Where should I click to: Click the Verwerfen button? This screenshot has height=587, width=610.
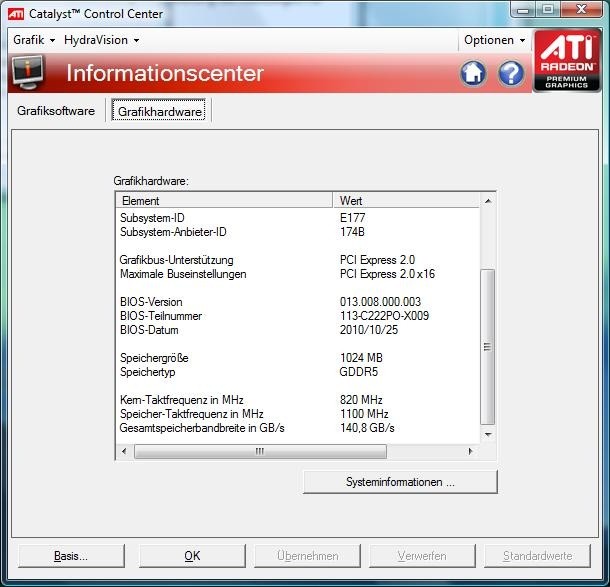[x=422, y=556]
